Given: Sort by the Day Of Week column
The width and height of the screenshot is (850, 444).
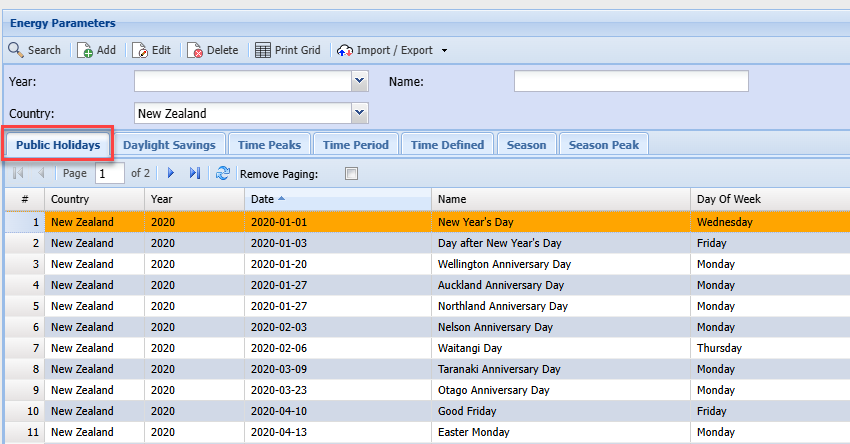Looking at the screenshot, I should click(768, 199).
